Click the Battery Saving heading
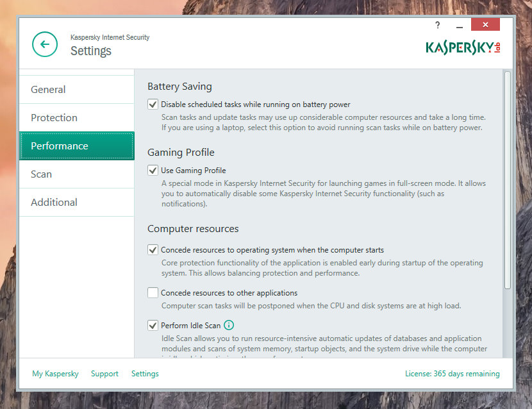The width and height of the screenshot is (532, 409). pyautogui.click(x=179, y=87)
